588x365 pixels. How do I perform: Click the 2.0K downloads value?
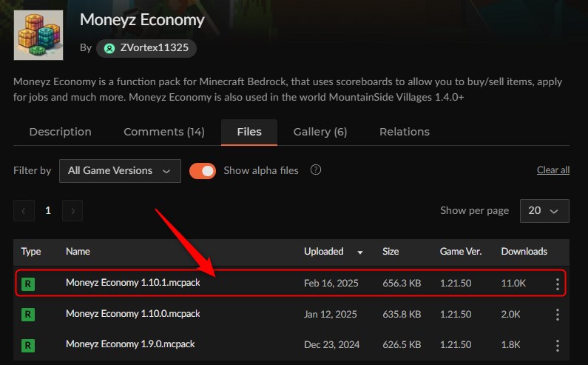pyautogui.click(x=511, y=314)
